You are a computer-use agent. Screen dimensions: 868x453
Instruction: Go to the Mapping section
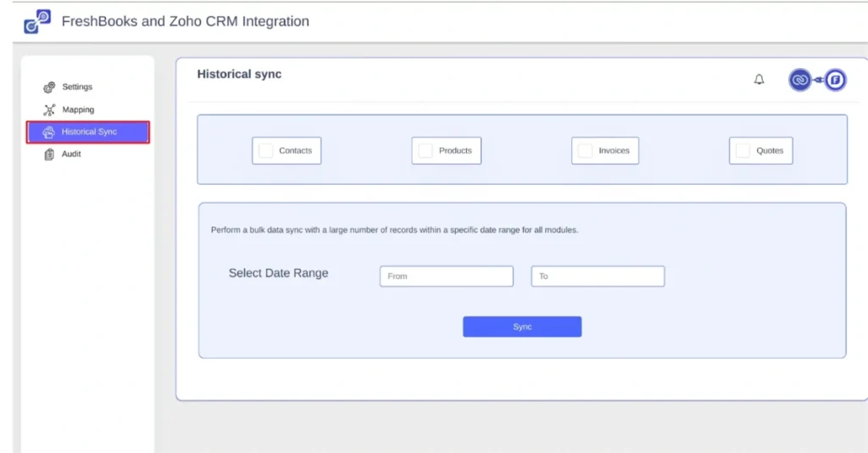coord(78,109)
